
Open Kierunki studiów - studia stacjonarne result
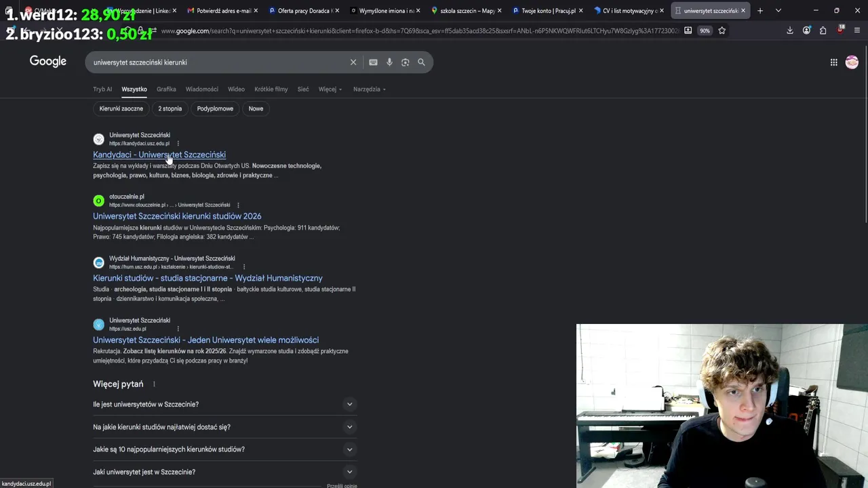208,278
